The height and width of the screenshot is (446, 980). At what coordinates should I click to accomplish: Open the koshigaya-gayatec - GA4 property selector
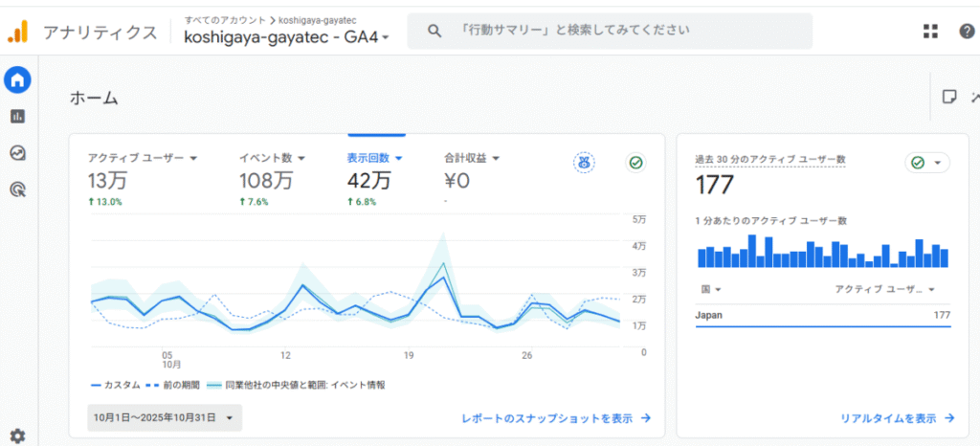286,37
